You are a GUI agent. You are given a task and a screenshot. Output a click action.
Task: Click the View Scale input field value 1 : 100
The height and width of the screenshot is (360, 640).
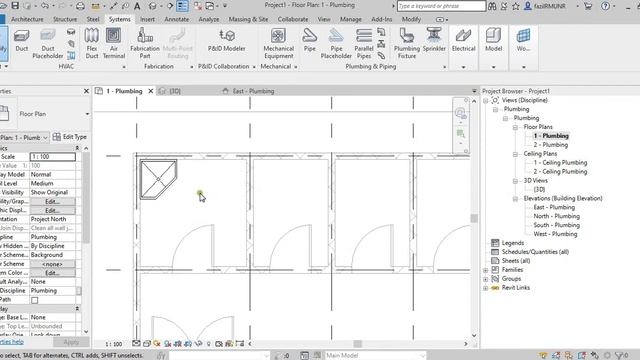coord(53,157)
